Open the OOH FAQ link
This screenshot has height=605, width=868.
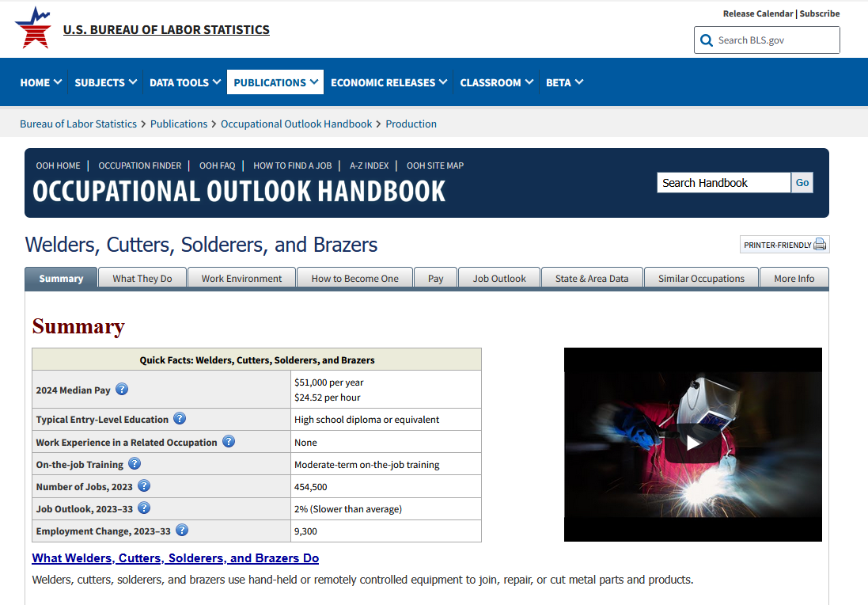(217, 165)
